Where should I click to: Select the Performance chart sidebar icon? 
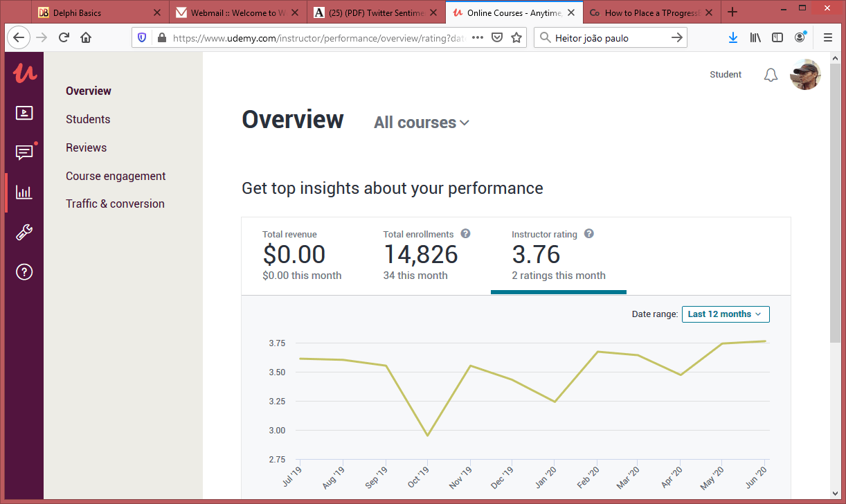pos(24,192)
